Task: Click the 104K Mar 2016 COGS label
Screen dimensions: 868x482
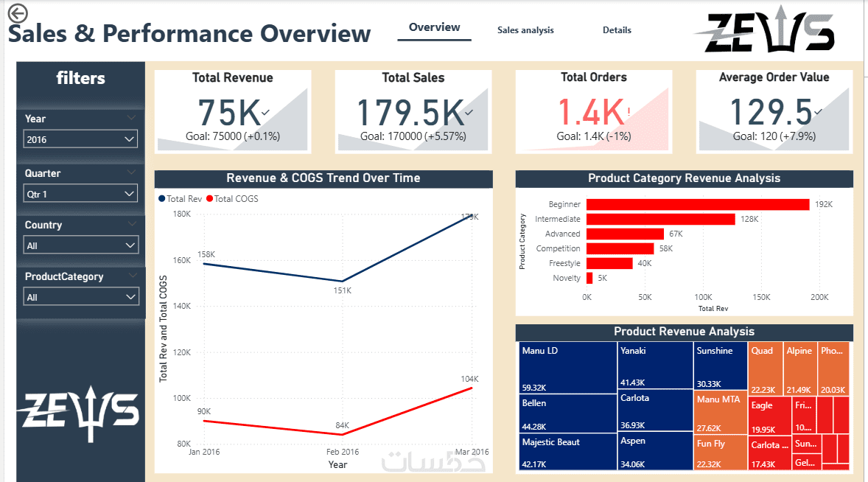Action: point(469,379)
